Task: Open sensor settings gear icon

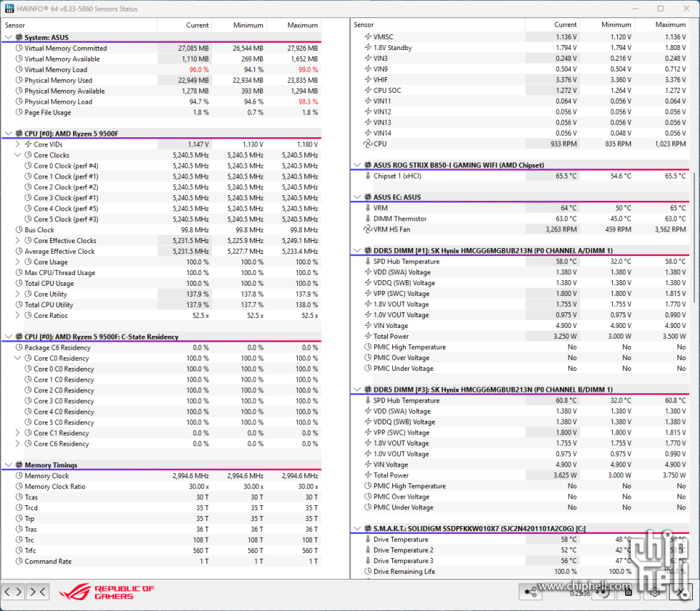Action: pos(654,591)
